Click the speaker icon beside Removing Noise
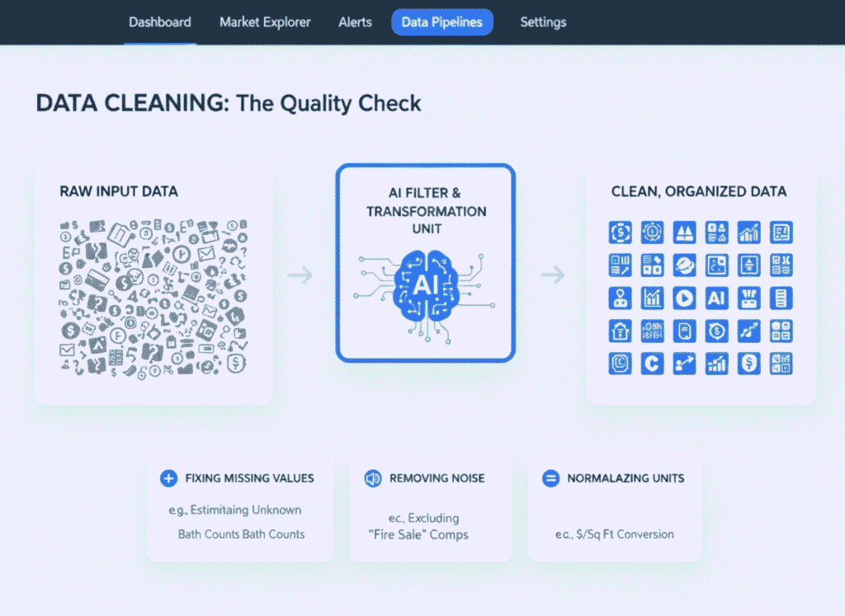Screen dimensions: 845x616 [x=372, y=478]
